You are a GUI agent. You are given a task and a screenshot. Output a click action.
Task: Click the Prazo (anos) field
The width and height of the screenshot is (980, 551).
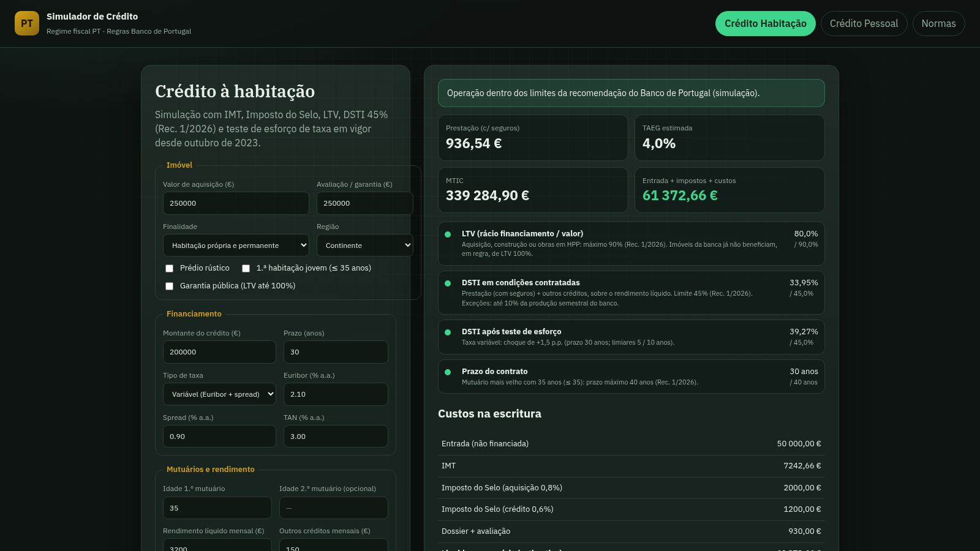(x=336, y=352)
